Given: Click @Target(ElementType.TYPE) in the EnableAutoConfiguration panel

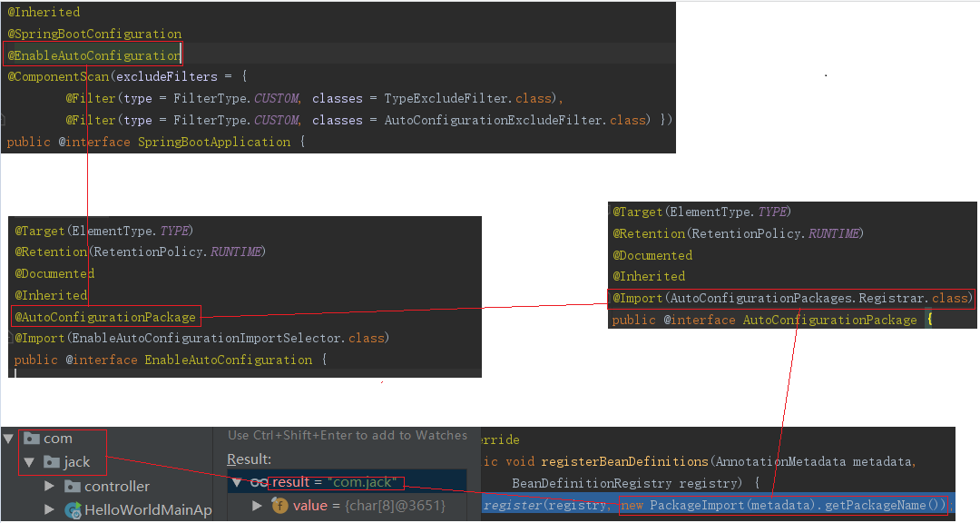Looking at the screenshot, I should [x=103, y=231].
